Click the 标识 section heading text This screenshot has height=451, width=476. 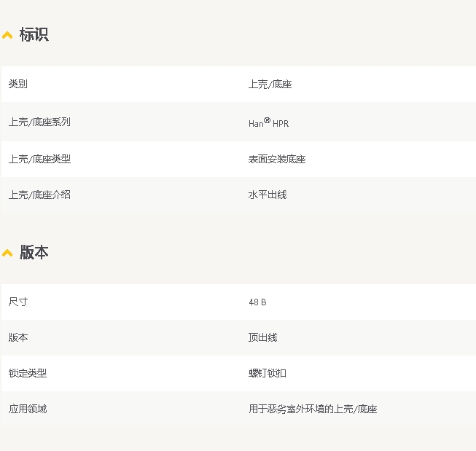click(34, 34)
